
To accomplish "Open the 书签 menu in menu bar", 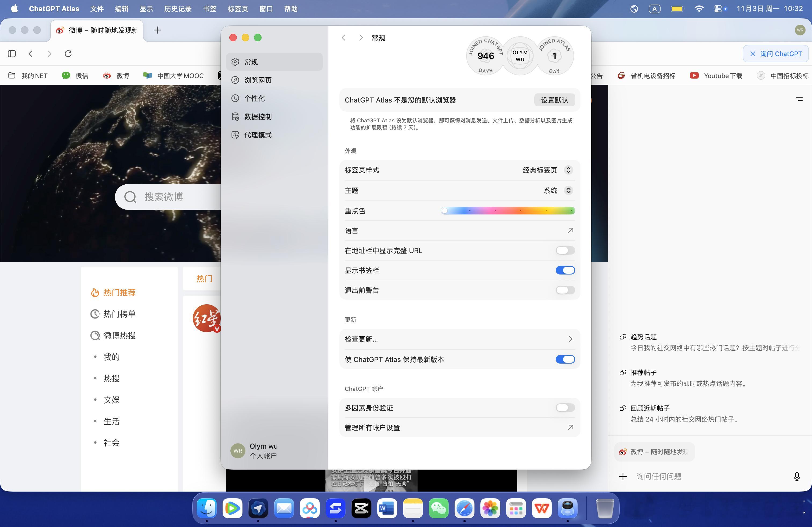I will (x=209, y=9).
